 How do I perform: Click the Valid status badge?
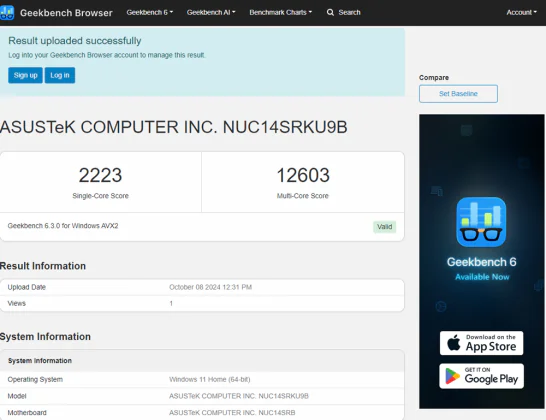[x=384, y=227]
